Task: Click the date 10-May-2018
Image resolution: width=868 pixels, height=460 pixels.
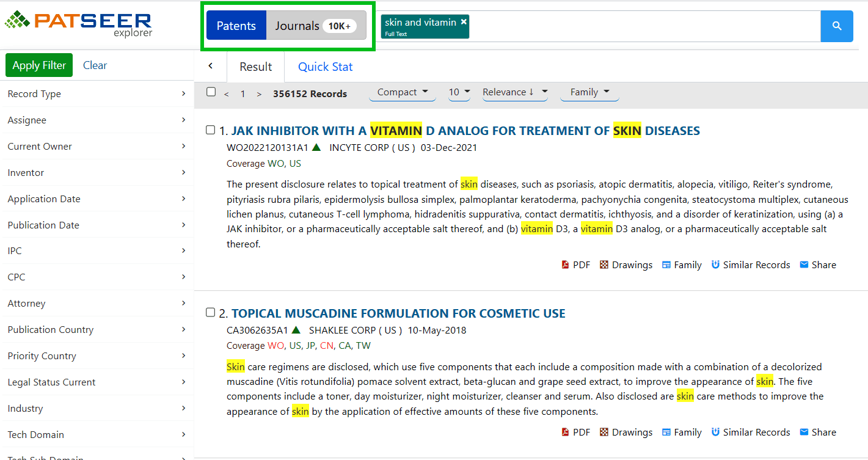Action: point(437,330)
